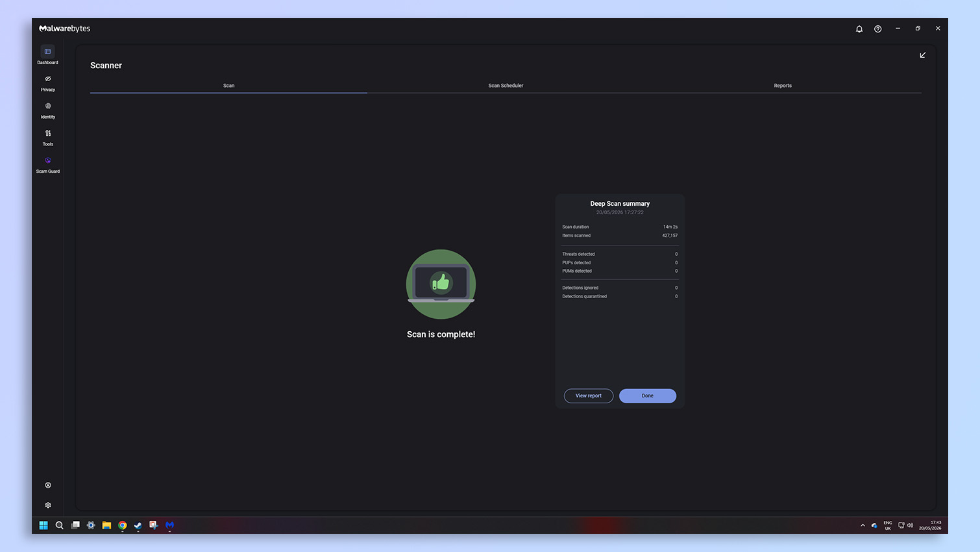This screenshot has height=552, width=980.
Task: Open the Settings app on the taskbar
Action: click(91, 525)
